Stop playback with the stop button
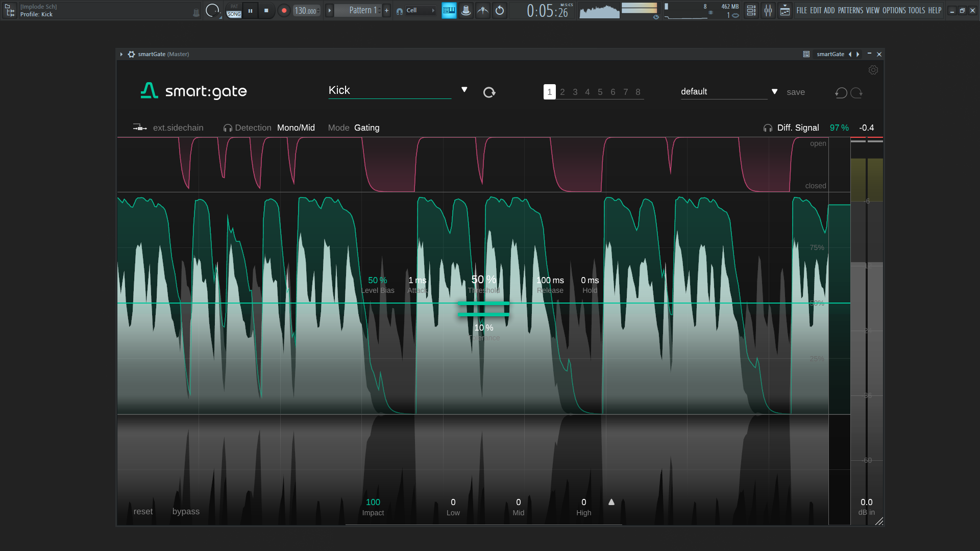The image size is (980, 551). point(266,10)
